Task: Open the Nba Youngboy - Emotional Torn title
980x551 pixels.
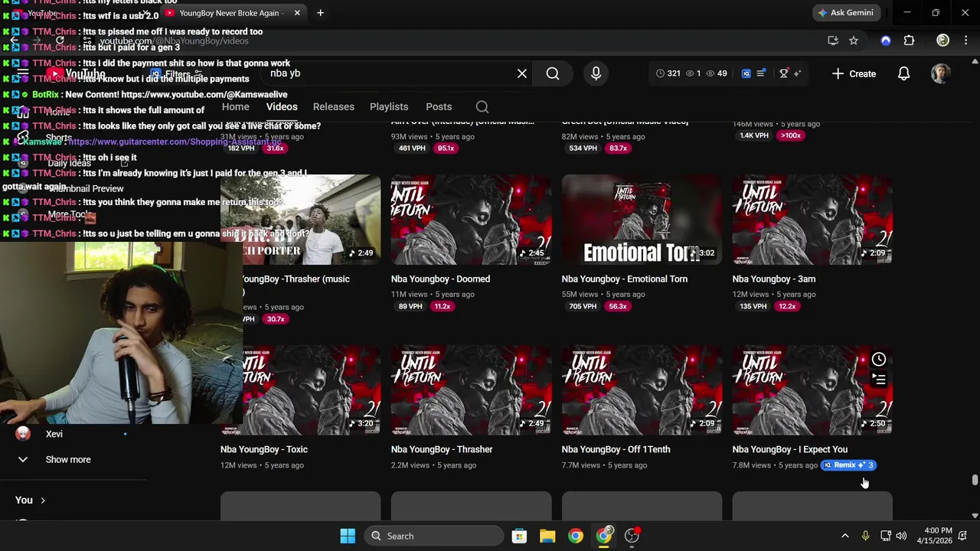Action: pos(624,279)
